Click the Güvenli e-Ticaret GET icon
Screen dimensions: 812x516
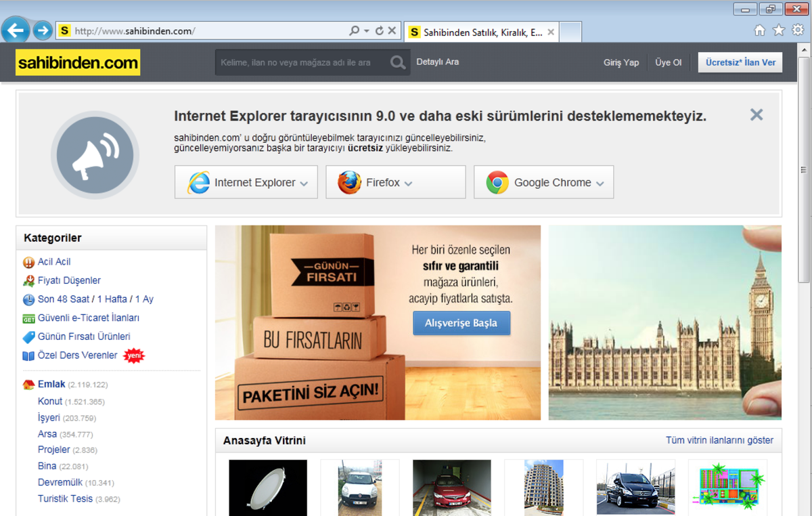point(28,318)
